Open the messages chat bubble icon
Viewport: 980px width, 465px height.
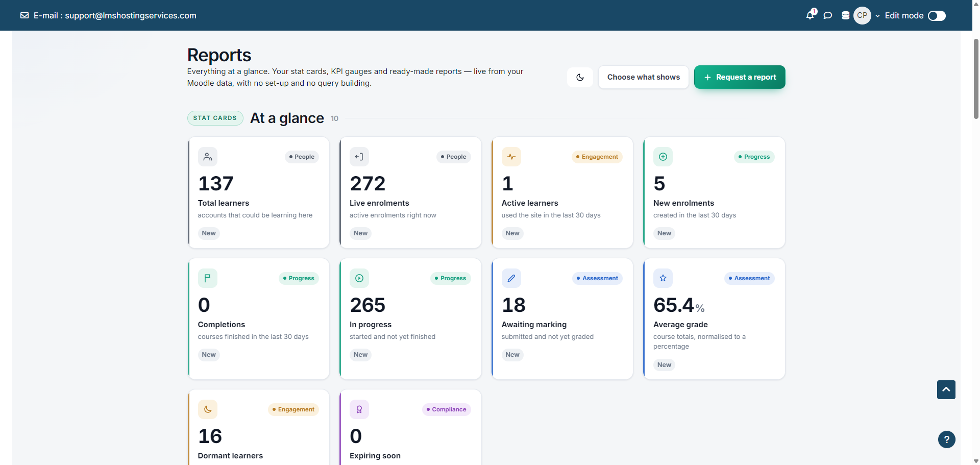(x=828, y=15)
